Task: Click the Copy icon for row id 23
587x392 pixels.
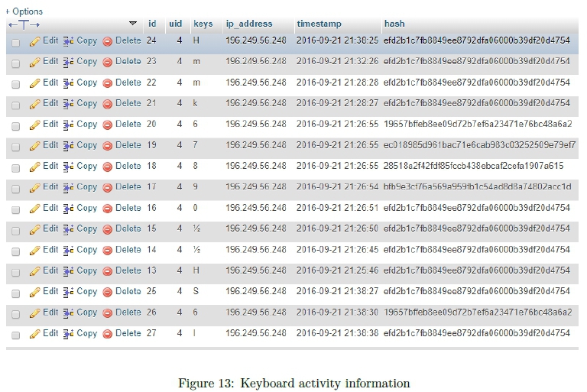Action: pos(68,62)
